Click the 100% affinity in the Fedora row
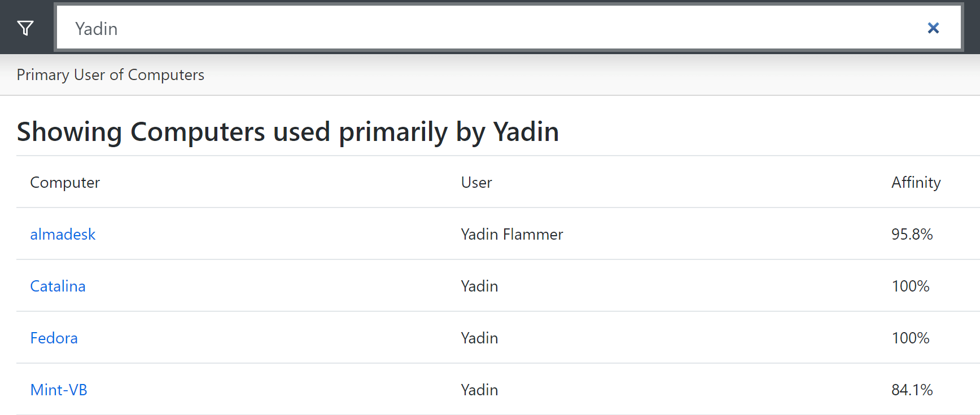This screenshot has width=980, height=415. click(910, 338)
